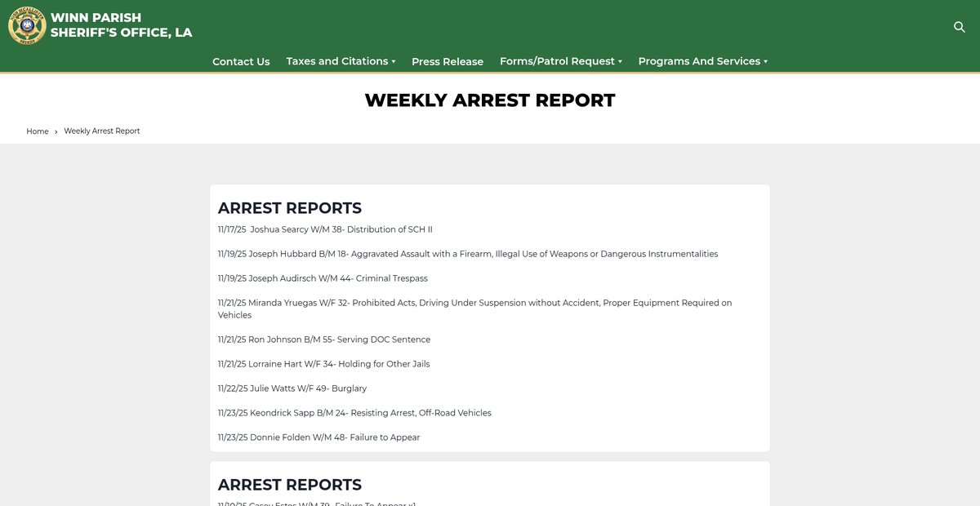Click the Winn Parish Sheriff badge logo
Screen dimensions: 980x506
27,25
